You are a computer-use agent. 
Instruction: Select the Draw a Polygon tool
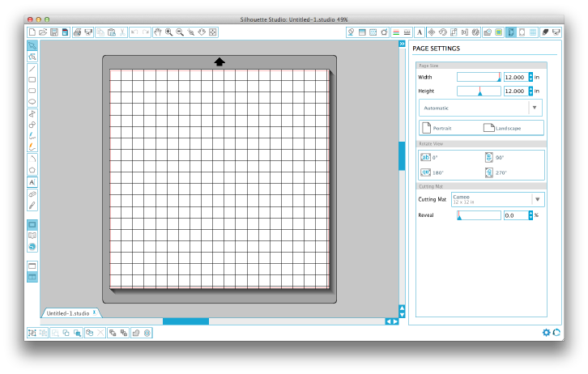click(32, 113)
